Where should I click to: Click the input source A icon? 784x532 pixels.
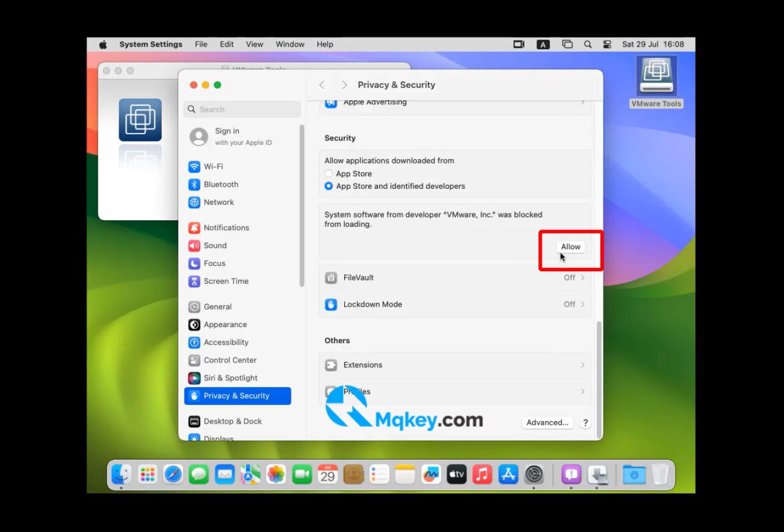coord(543,45)
